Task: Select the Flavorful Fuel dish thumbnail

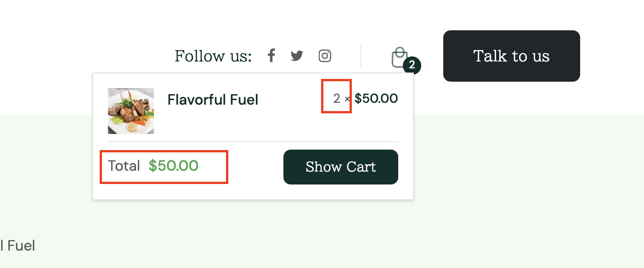Action: (x=131, y=111)
